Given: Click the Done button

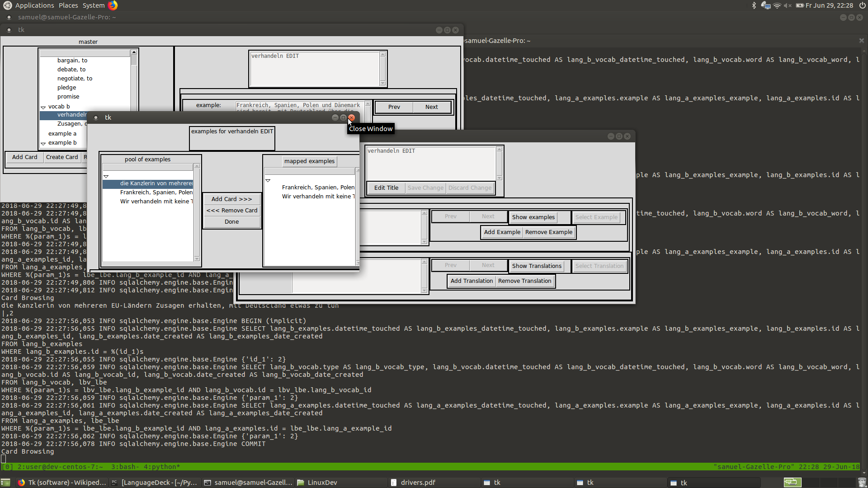Looking at the screenshot, I should tap(232, 222).
